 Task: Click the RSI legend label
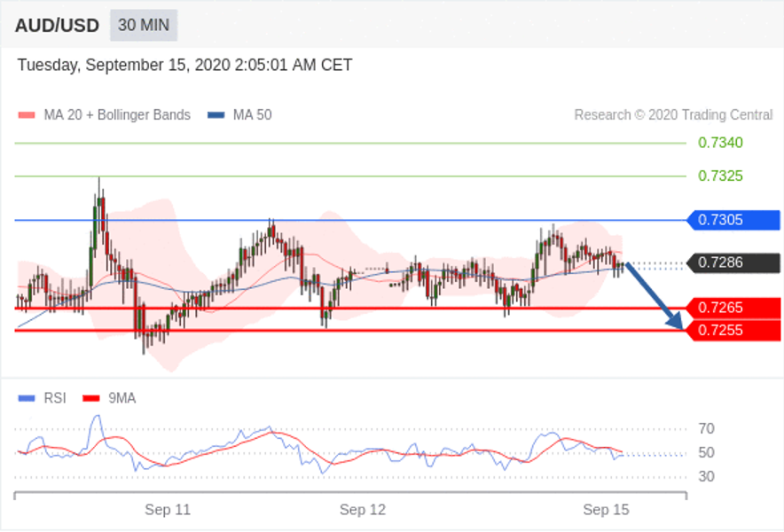pyautogui.click(x=55, y=398)
